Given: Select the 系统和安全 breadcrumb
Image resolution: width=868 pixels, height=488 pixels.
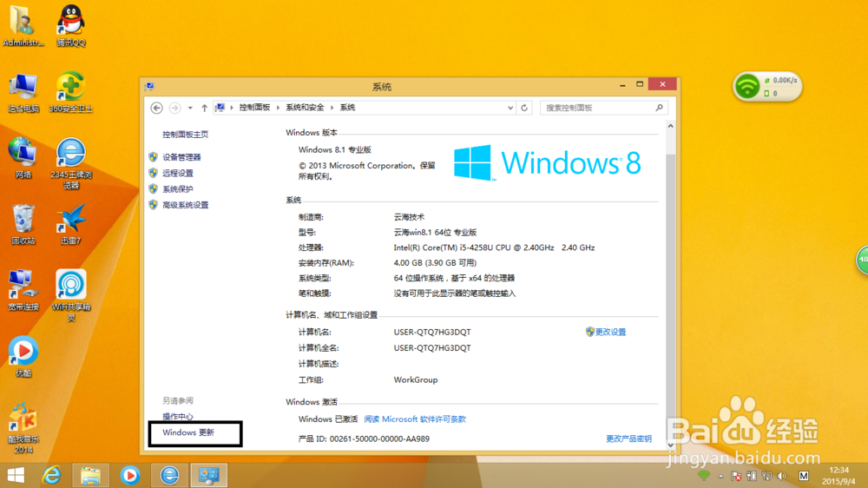Looking at the screenshot, I should click(305, 108).
